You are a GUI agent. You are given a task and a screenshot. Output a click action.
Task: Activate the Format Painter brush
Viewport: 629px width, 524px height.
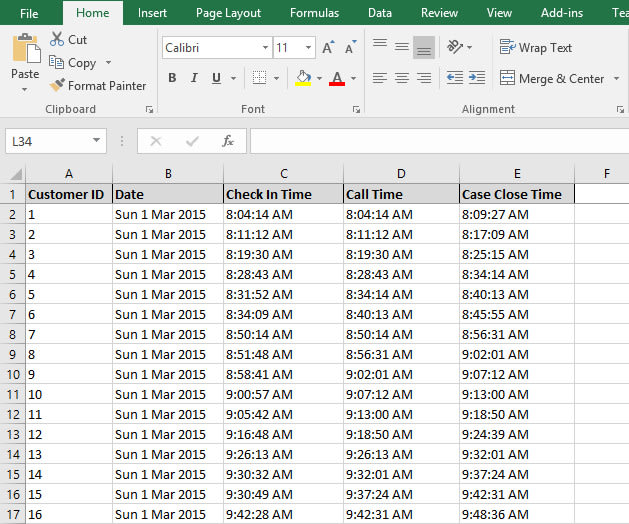(x=57, y=85)
